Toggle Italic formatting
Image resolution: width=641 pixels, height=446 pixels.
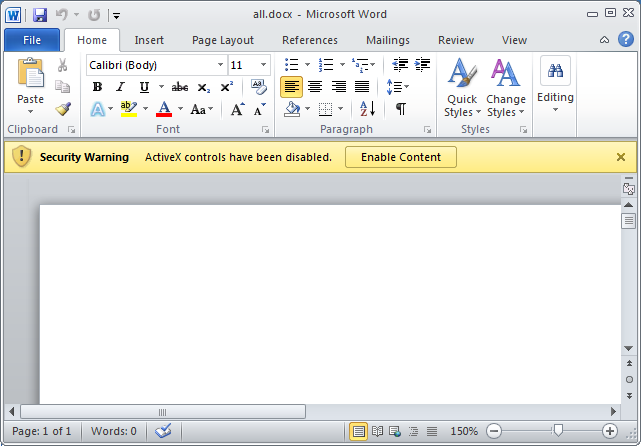pos(120,87)
